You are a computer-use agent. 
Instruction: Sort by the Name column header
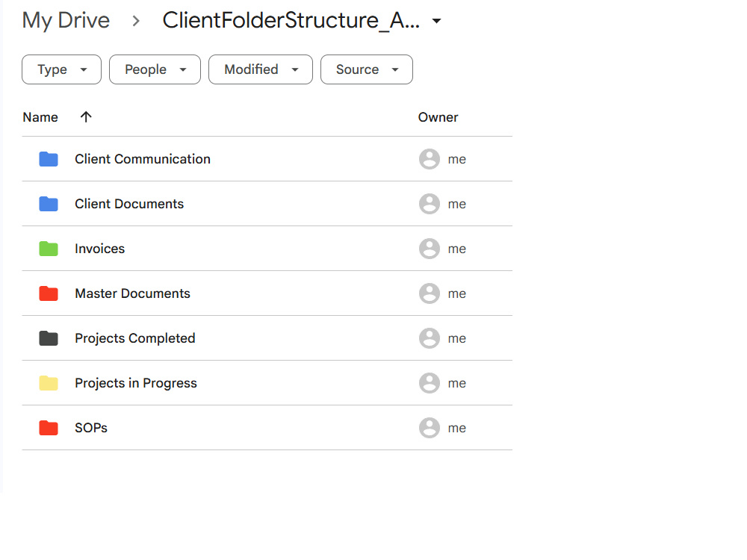[x=40, y=117]
